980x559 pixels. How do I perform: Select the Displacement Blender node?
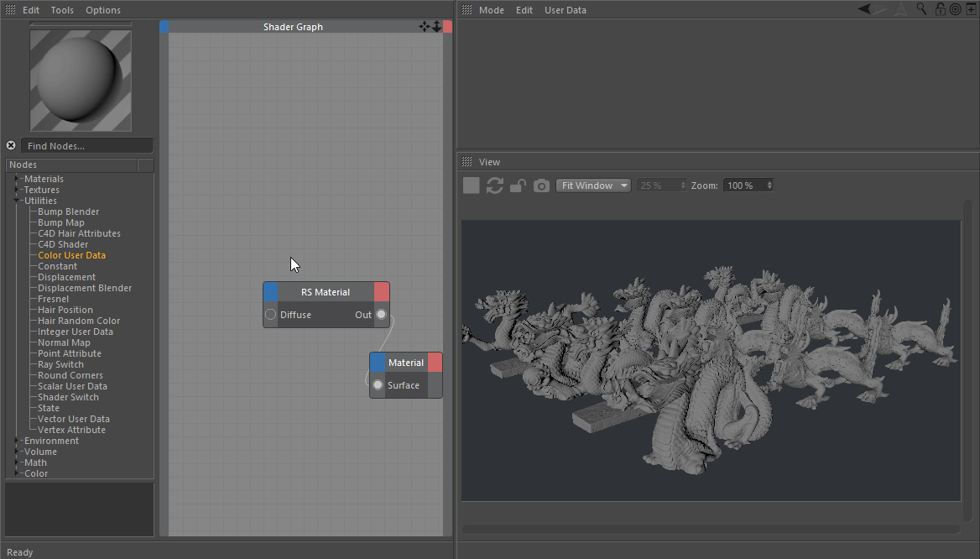(x=85, y=288)
